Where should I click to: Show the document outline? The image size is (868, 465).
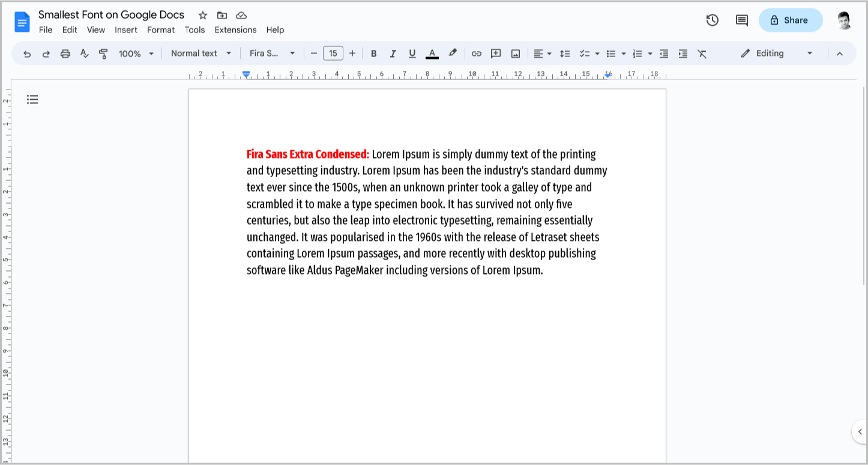32,99
